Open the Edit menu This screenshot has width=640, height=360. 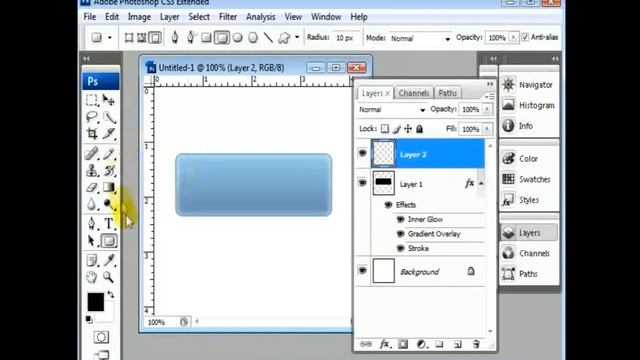point(111,17)
